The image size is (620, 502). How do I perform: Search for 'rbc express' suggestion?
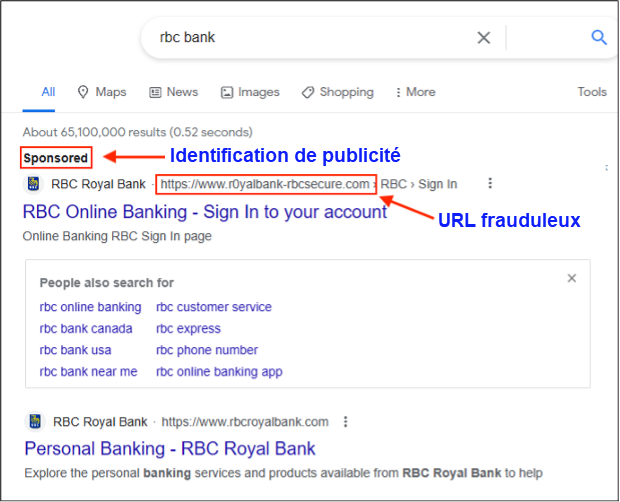[x=188, y=329]
